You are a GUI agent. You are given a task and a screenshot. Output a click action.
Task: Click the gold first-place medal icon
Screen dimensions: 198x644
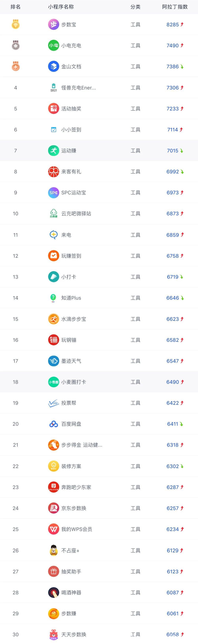click(x=15, y=25)
